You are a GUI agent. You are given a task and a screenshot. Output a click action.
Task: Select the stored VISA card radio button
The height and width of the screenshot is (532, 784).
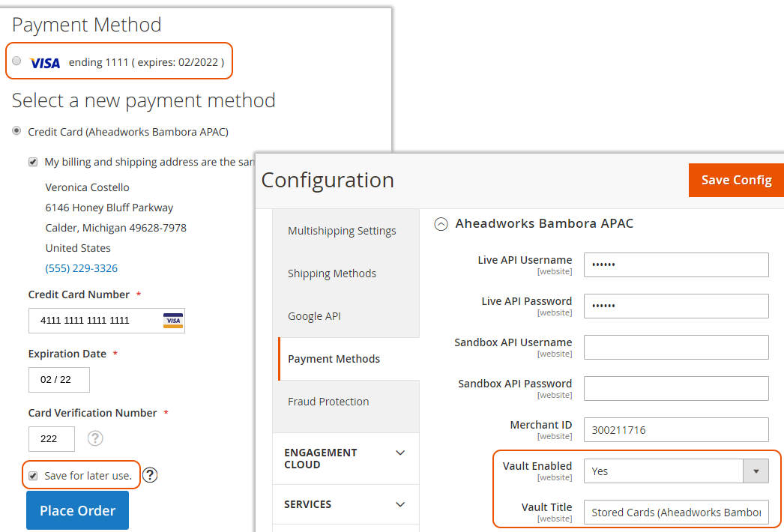tap(17, 61)
